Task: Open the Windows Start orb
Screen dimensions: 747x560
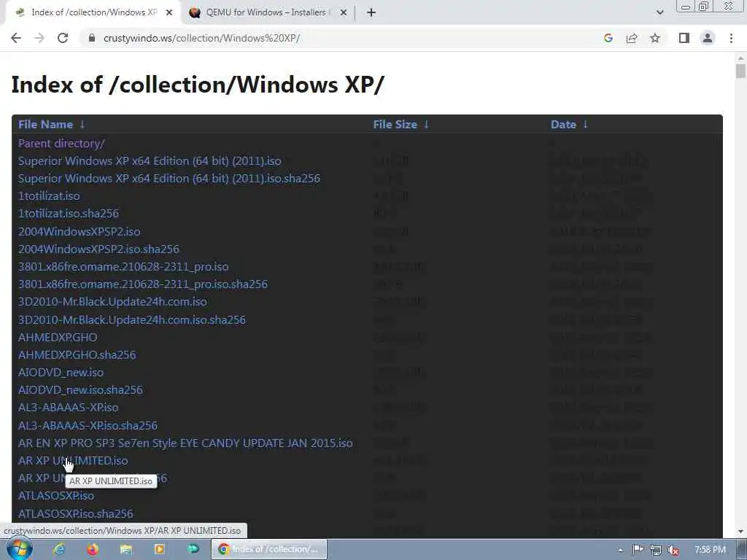Action: [20, 549]
